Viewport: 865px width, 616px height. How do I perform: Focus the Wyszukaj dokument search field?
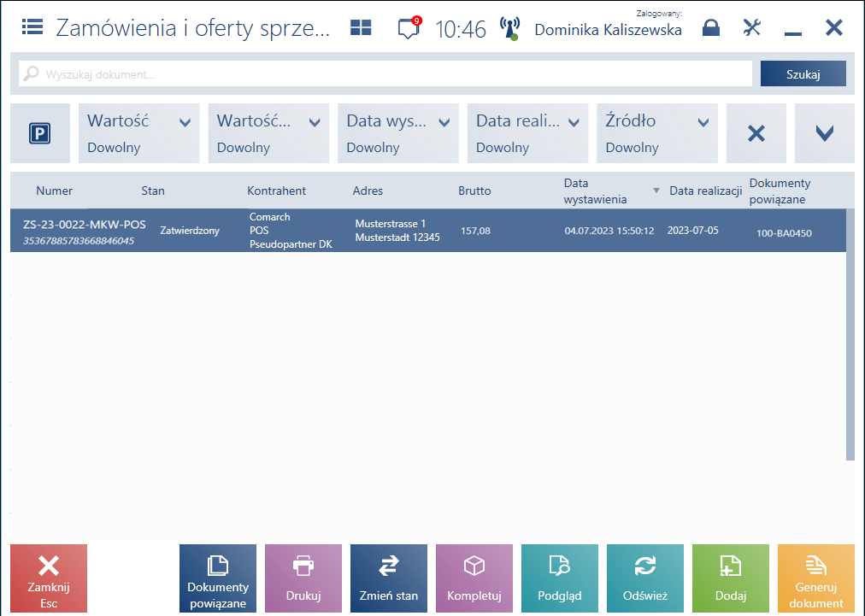pos(385,73)
